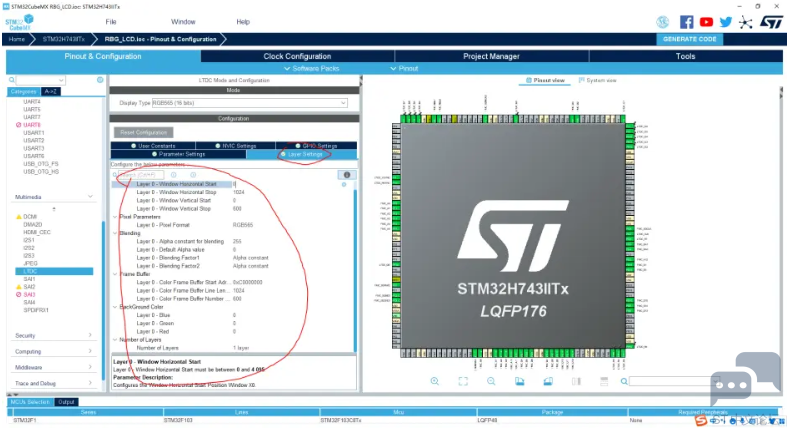The image size is (789, 435).
Task: Click the anniversary badge icon beside Facebook
Action: tap(663, 22)
